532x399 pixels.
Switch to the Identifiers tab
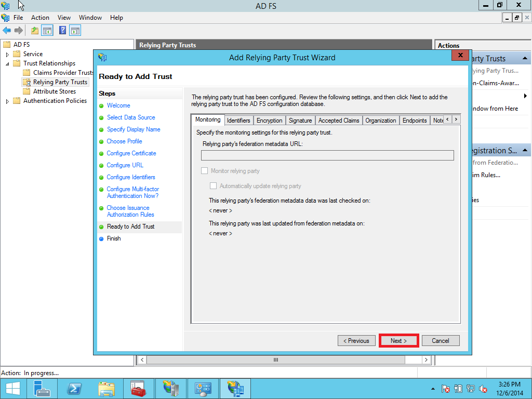[x=238, y=121]
